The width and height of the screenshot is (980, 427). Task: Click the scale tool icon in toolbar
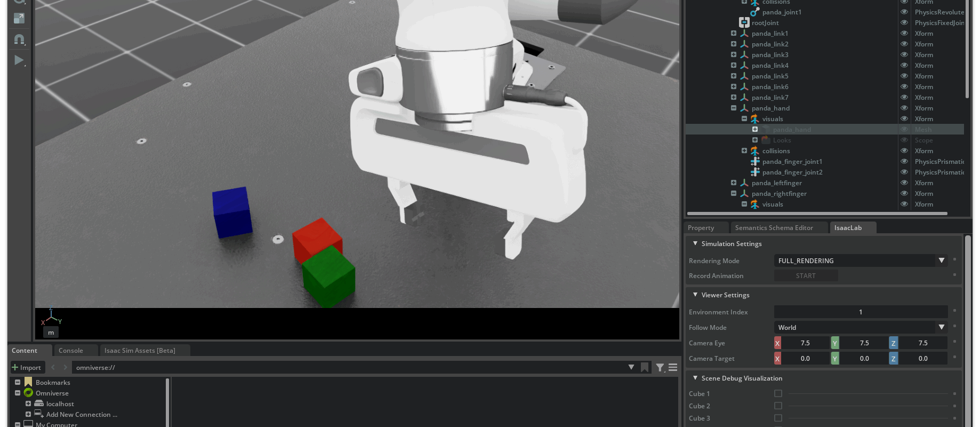19,18
